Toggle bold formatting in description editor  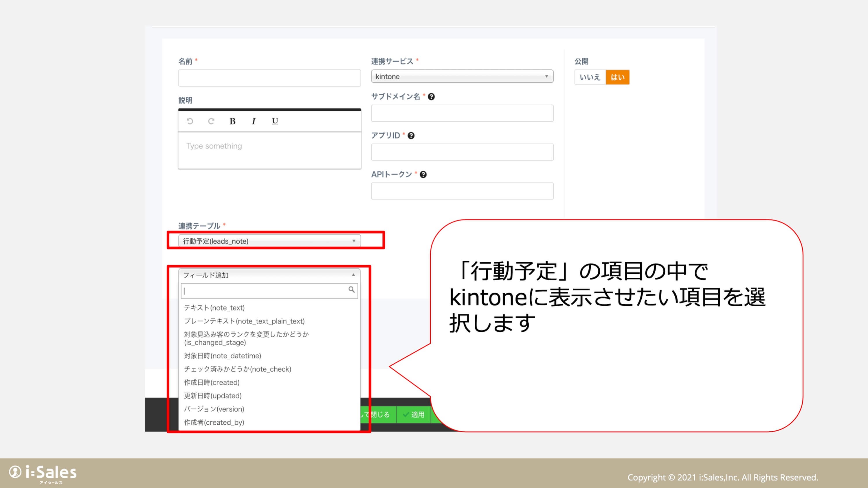[232, 121]
